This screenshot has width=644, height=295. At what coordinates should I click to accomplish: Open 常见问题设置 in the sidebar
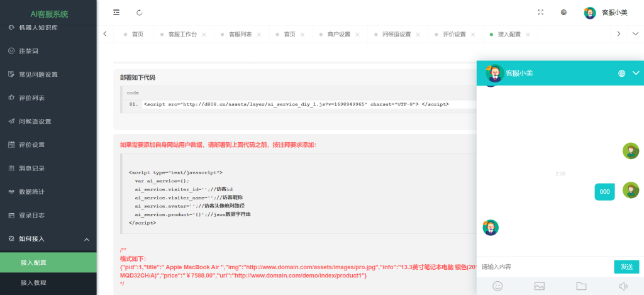[x=48, y=74]
